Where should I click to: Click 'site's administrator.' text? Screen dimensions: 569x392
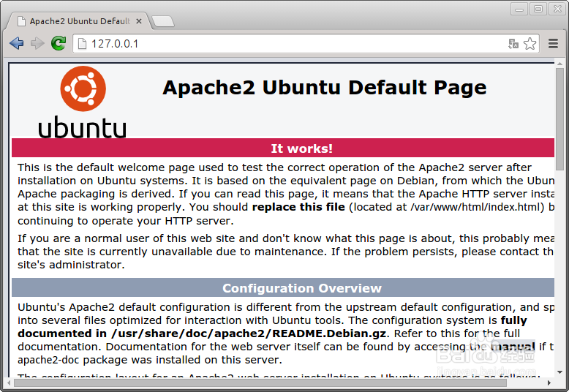tap(71, 265)
